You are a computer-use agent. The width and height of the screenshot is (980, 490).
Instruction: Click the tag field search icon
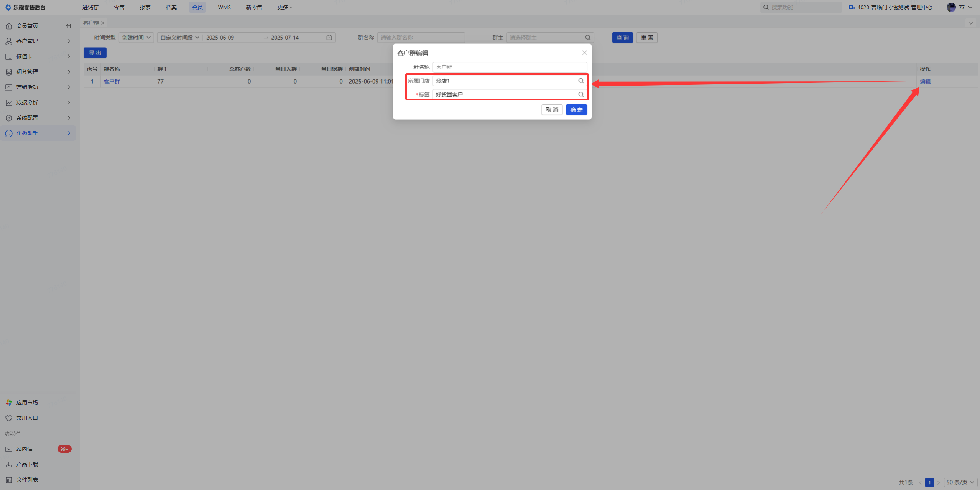pos(581,94)
